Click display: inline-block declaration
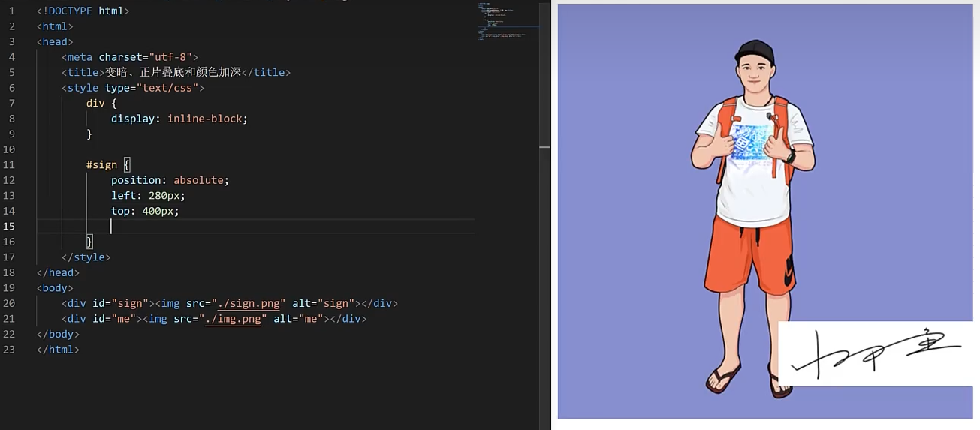The height and width of the screenshot is (430, 980). click(179, 119)
